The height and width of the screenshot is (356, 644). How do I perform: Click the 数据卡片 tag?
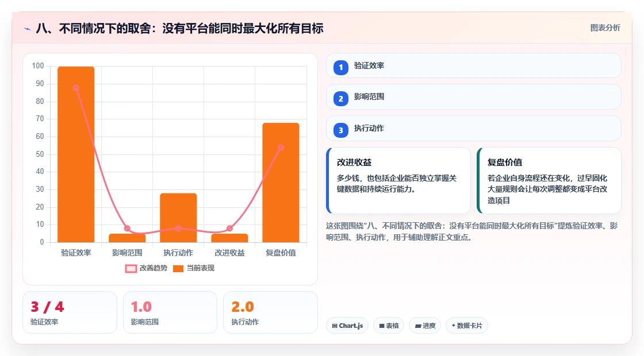coord(466,326)
